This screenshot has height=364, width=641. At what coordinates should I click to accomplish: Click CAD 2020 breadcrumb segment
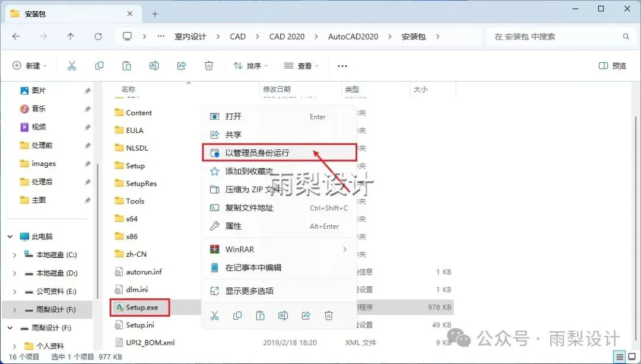click(287, 36)
